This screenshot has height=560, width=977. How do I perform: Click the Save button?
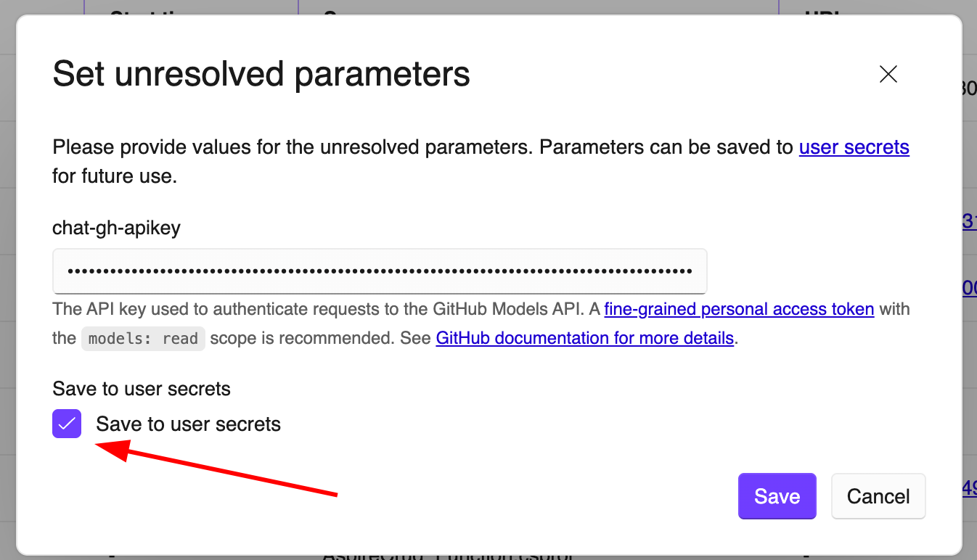tap(777, 496)
